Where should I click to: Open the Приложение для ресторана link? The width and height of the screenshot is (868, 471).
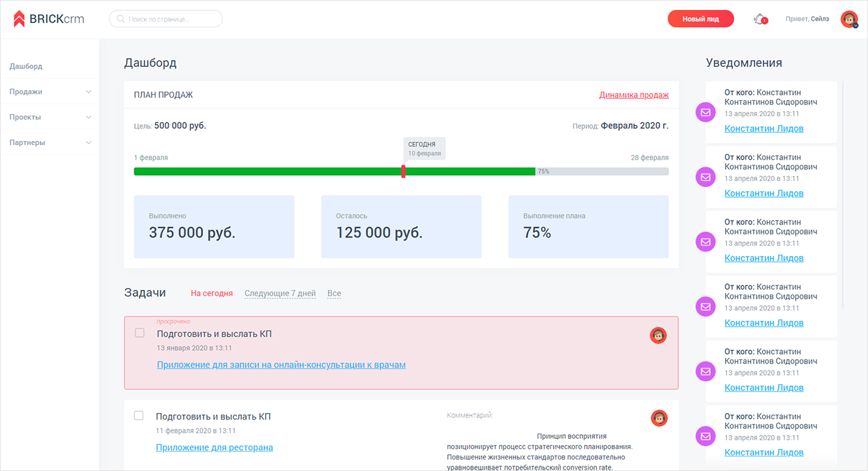(x=214, y=448)
